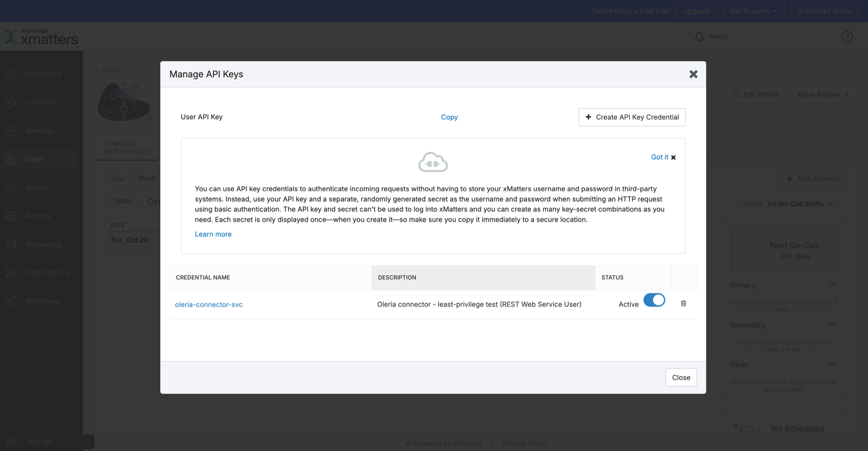Open the Dashboard sidebar icon

(11, 74)
